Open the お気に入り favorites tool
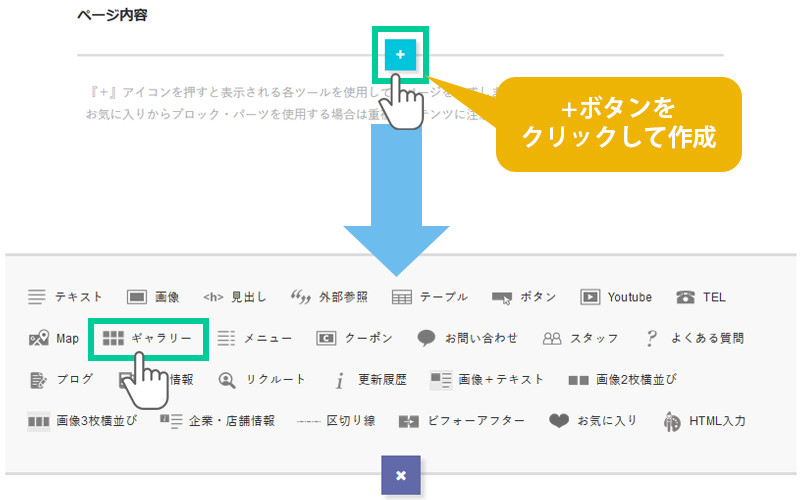The height and width of the screenshot is (500, 800). pyautogui.click(x=593, y=421)
